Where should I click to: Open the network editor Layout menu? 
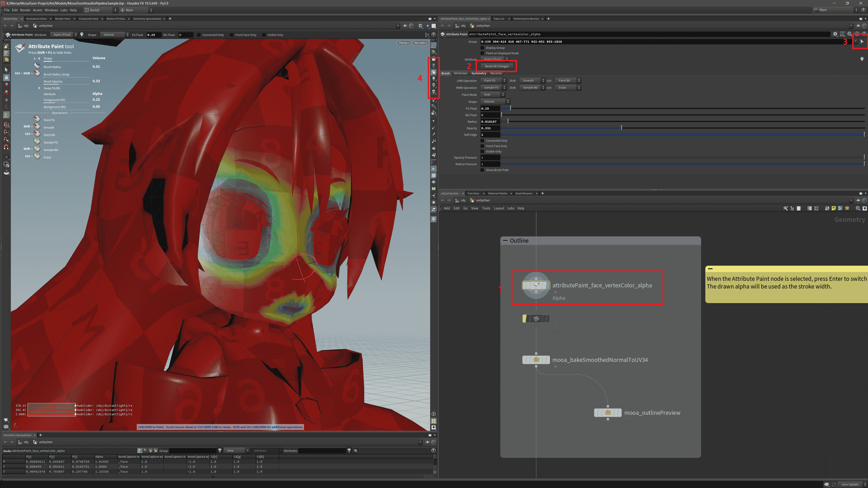tap(499, 208)
